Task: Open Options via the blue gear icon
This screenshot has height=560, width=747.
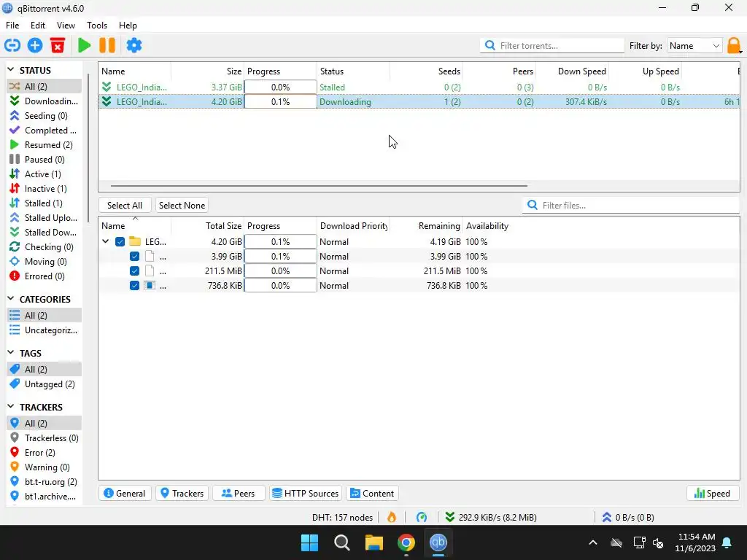Action: 134,46
